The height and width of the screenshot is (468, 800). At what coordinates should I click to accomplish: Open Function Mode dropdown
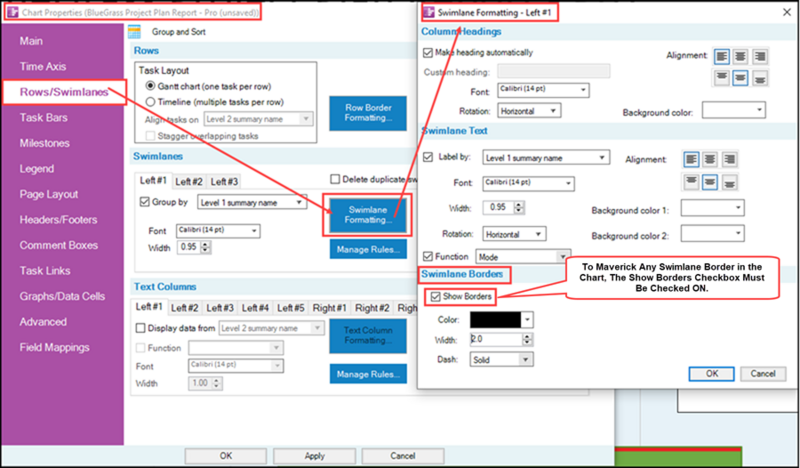click(x=523, y=257)
